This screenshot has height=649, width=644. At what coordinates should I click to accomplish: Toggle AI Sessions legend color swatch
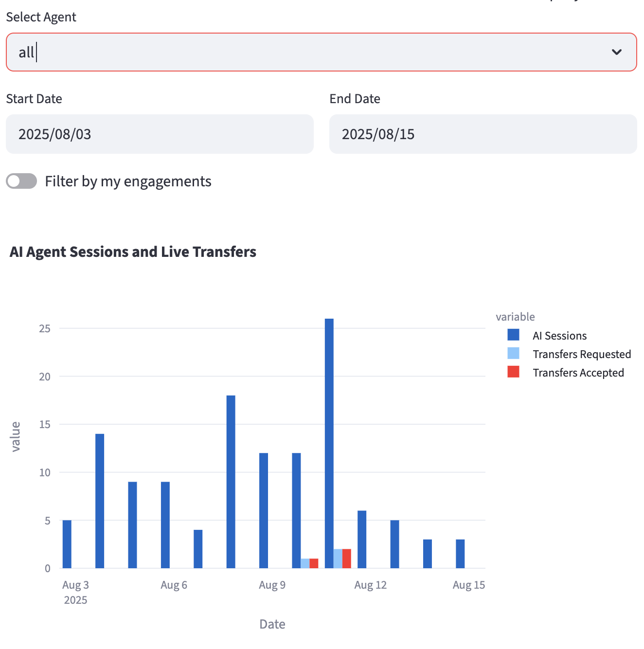[x=513, y=335]
